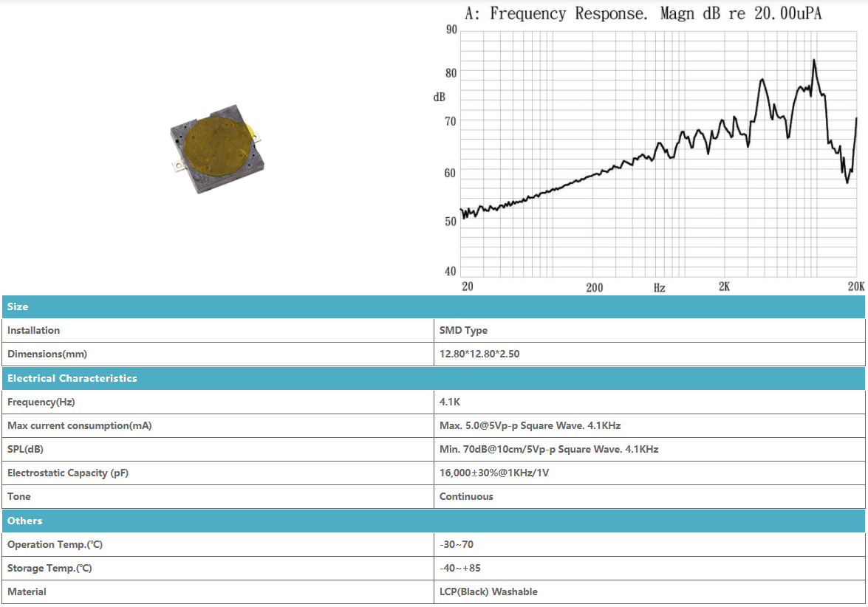
Task: Click 'Max current consumption(mA)' label
Action: [79, 426]
